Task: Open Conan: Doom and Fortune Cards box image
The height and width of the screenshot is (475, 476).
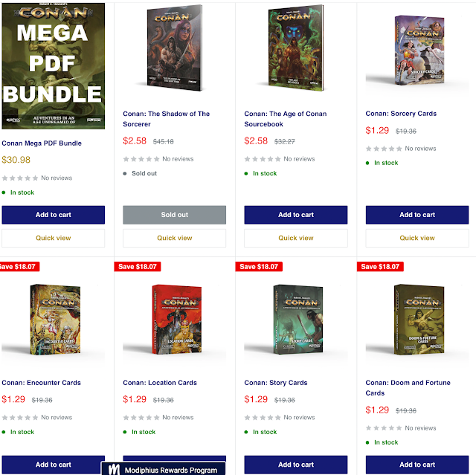Action: point(419,320)
